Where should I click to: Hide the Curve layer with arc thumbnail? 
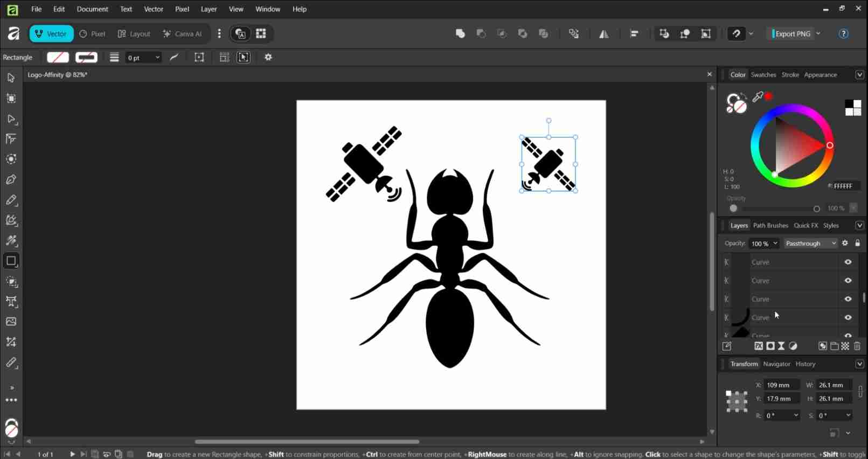[848, 318]
